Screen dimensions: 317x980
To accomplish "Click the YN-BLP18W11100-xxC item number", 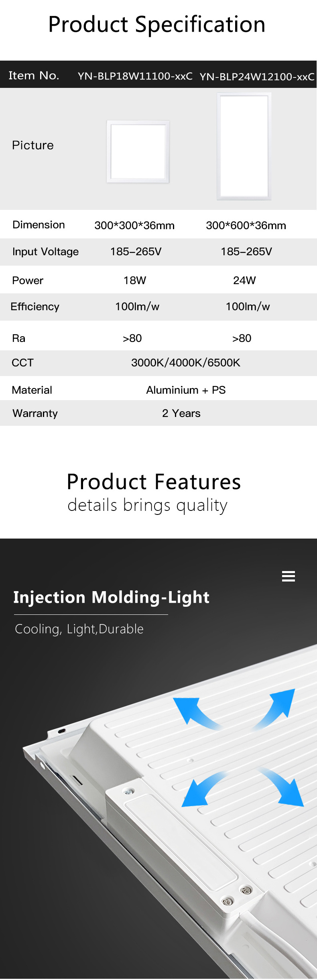I will 135,76.
